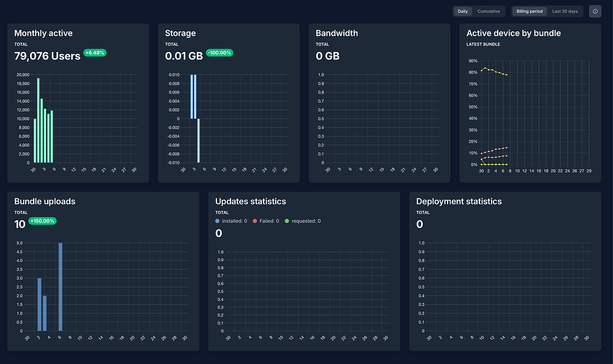
Task: Click the first Monthly active bar
Action: tap(35, 141)
